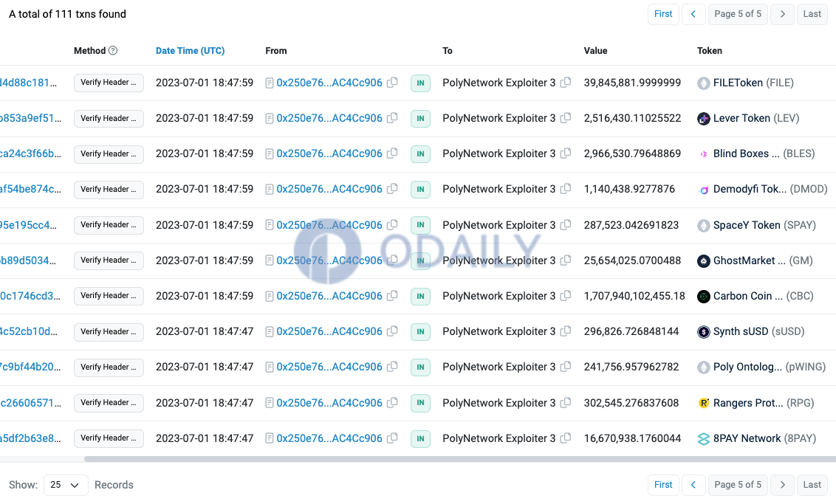Open the Lever Token (LEV) token link
Screen dimensions: 836x504
(x=756, y=118)
